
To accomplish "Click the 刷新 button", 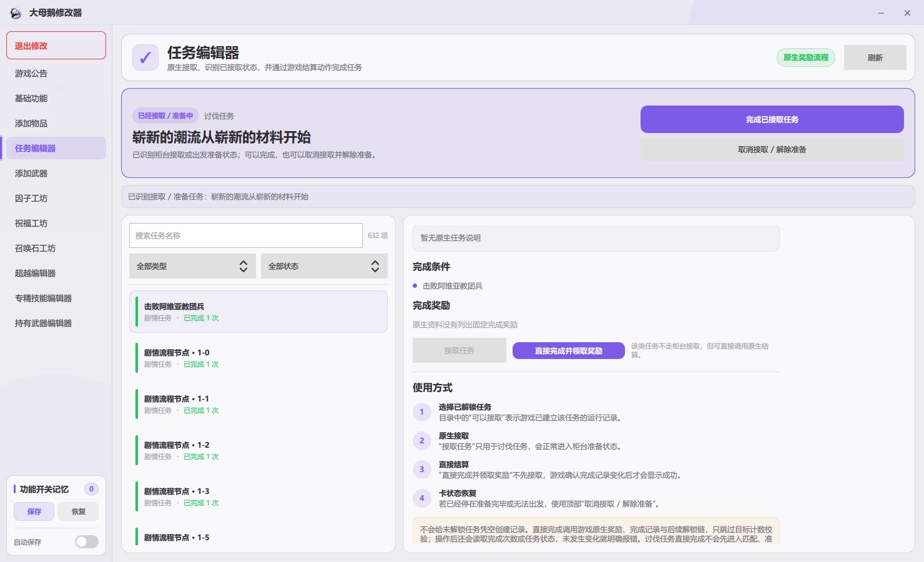I will 875,57.
